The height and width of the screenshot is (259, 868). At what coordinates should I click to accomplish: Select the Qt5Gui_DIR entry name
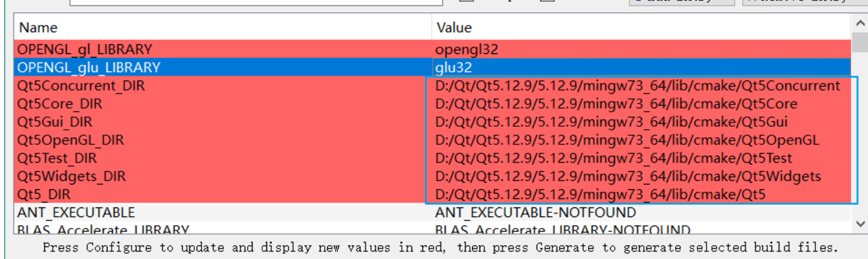(x=55, y=122)
